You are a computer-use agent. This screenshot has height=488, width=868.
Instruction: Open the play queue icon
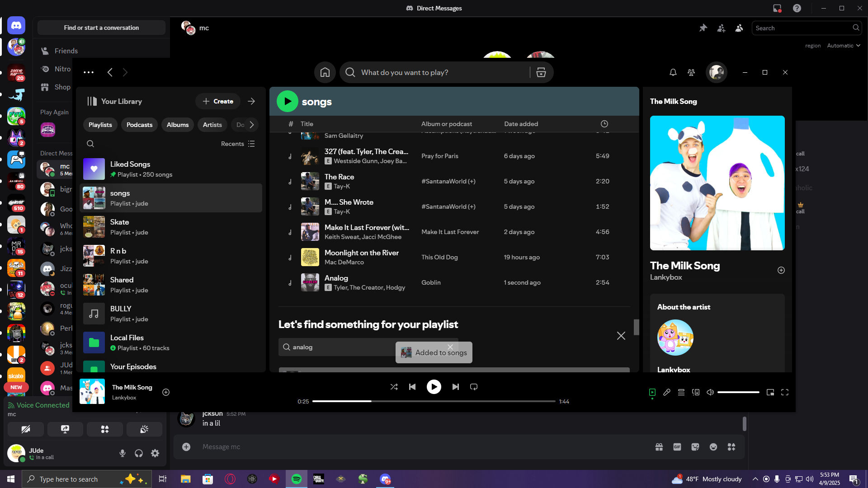(x=681, y=392)
